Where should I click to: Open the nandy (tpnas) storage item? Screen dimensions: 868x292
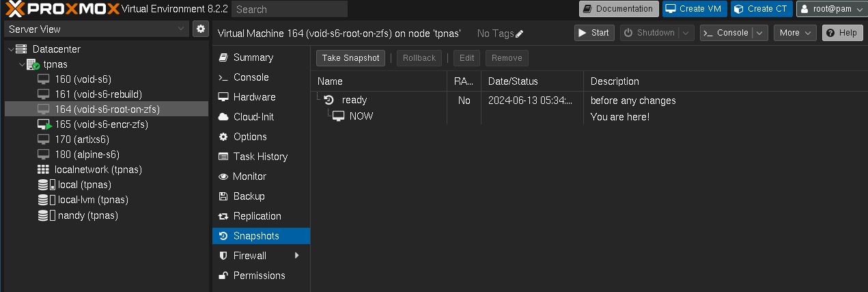click(x=87, y=215)
